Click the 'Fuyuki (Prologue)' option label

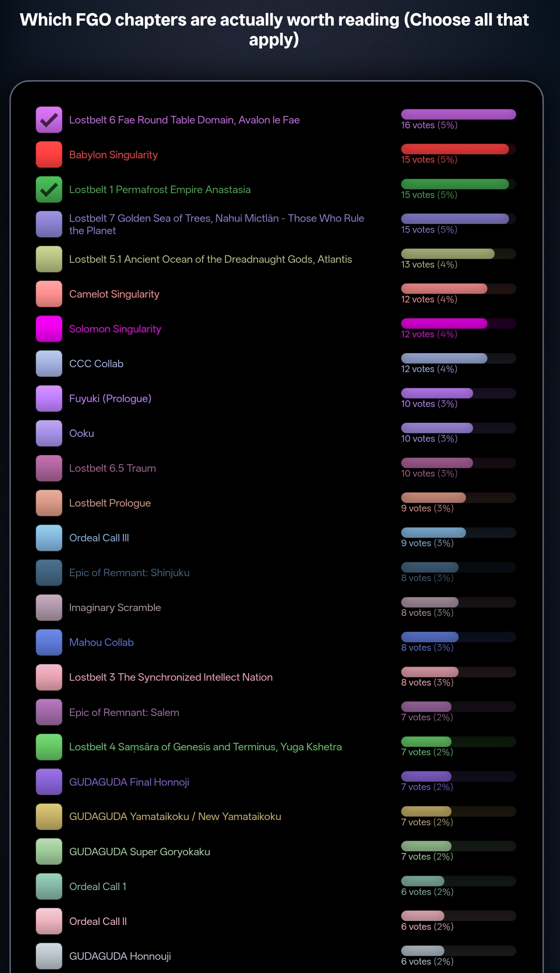110,399
